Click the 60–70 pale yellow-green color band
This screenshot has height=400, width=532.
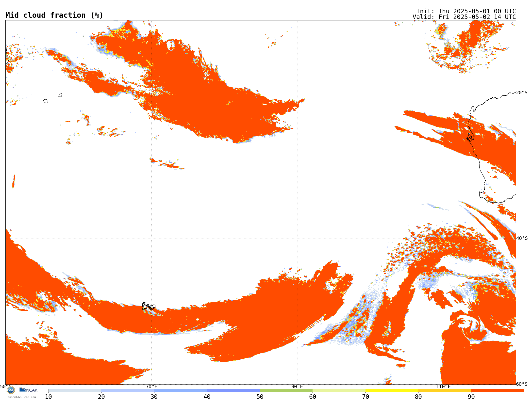pyautogui.click(x=339, y=391)
